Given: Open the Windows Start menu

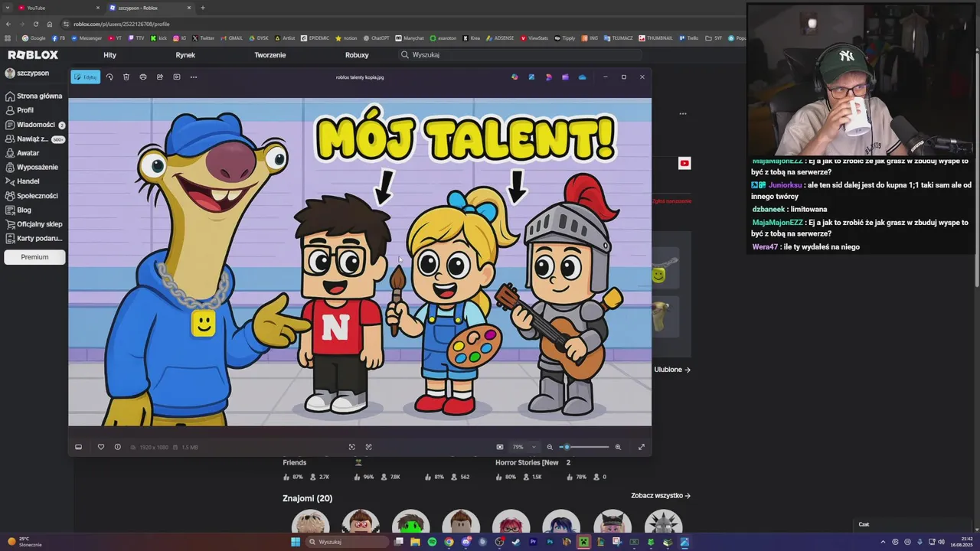Looking at the screenshot, I should (x=296, y=542).
